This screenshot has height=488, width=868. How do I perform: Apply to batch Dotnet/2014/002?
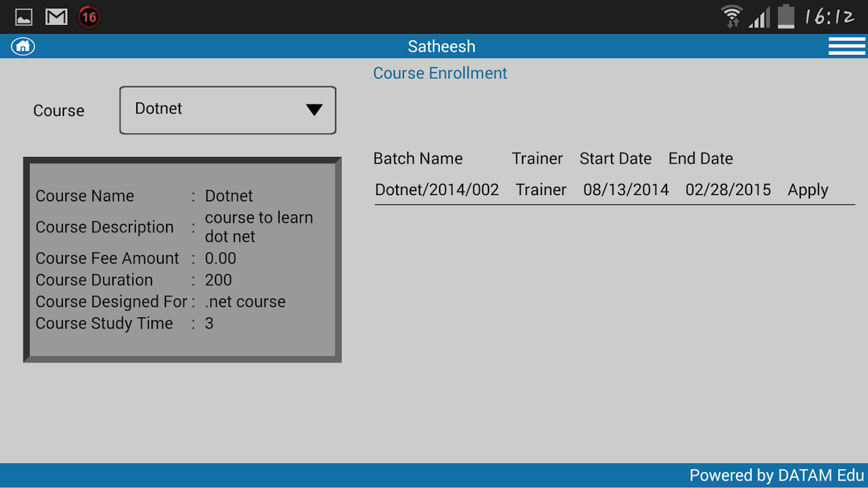coord(808,190)
